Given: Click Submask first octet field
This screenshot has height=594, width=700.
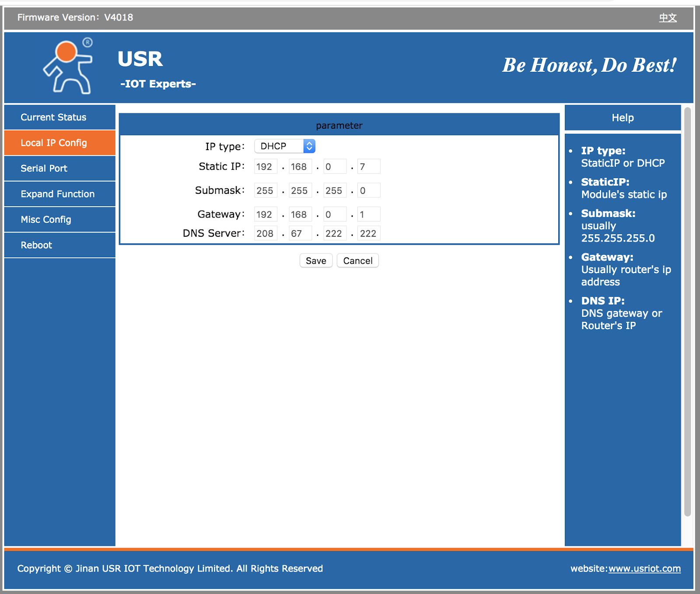Looking at the screenshot, I should [266, 190].
